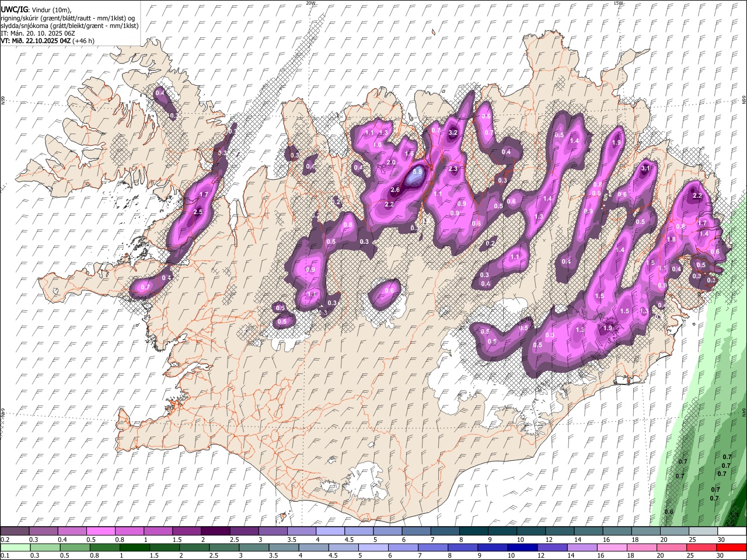Image resolution: width=747 pixels, height=560 pixels.
Task: Select the bright red 30 swatch in lower legend
Action: pyautogui.click(x=732, y=547)
